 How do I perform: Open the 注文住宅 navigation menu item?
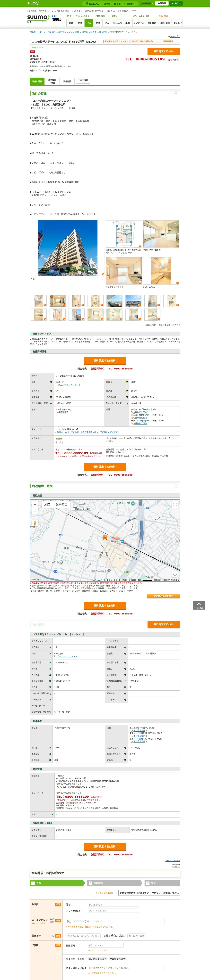(118, 23)
